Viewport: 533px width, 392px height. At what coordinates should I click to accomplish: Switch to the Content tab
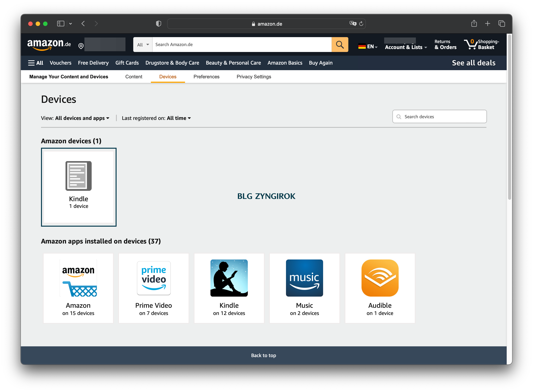coord(134,77)
